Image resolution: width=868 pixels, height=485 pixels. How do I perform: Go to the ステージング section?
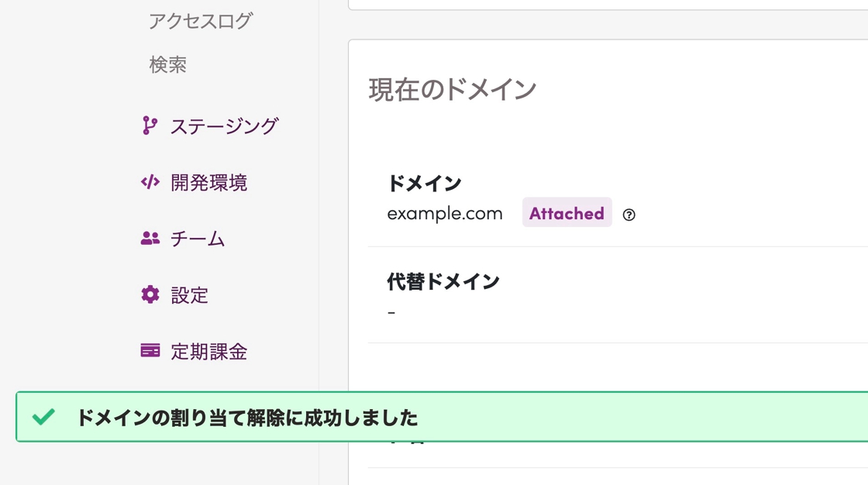(224, 126)
